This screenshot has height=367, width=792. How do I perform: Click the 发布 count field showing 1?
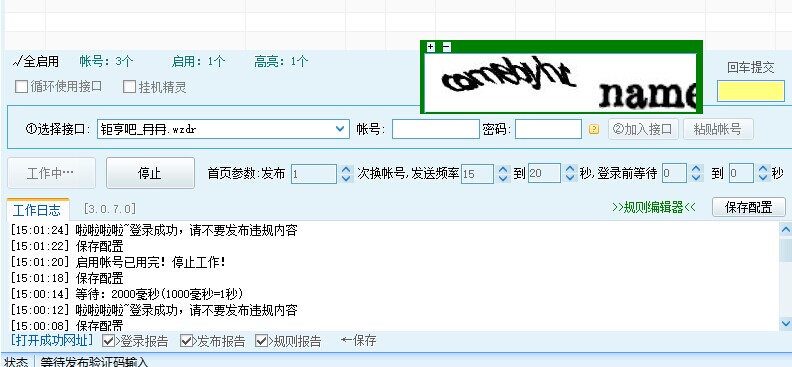point(313,174)
